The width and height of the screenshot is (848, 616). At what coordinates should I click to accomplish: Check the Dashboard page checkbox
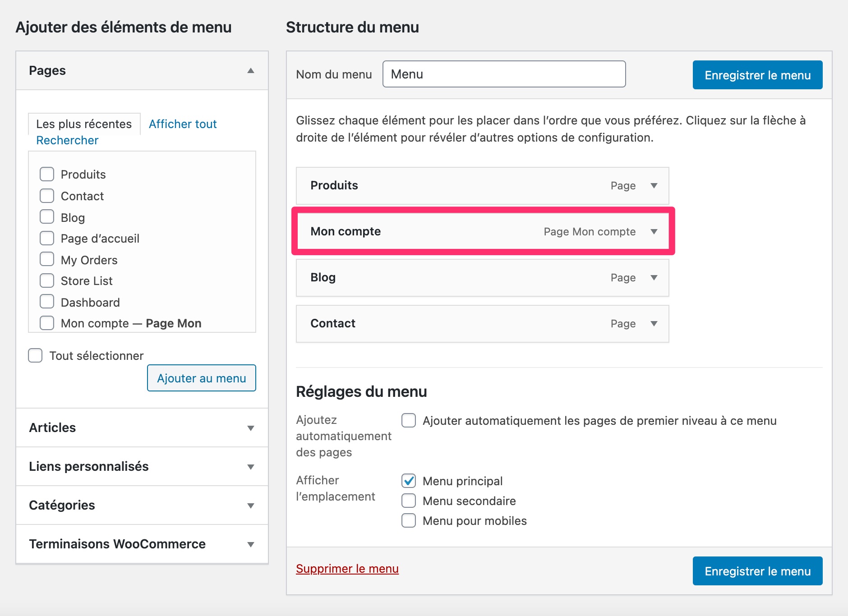point(47,301)
